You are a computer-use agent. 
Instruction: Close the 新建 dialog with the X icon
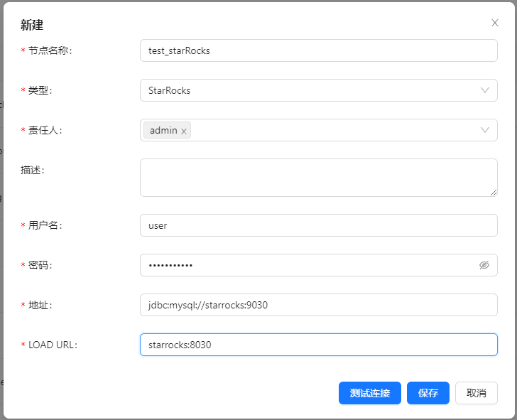click(x=495, y=23)
